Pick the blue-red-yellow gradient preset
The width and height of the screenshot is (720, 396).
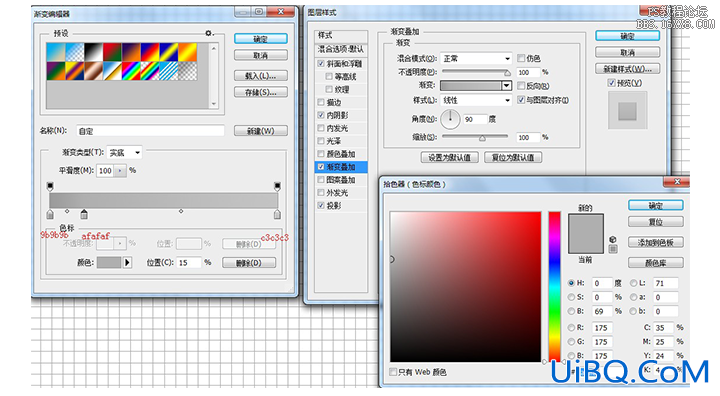pyautogui.click(x=150, y=52)
